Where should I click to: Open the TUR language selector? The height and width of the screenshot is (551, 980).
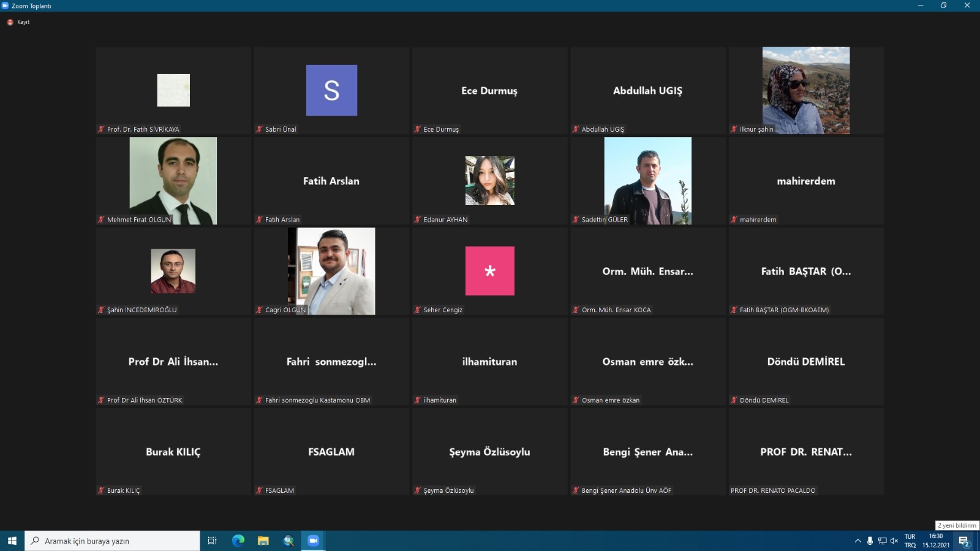pyautogui.click(x=910, y=541)
